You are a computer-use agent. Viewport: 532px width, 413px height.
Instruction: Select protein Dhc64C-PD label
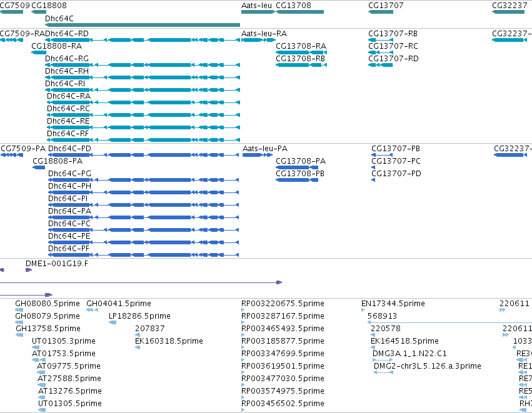click(x=69, y=149)
